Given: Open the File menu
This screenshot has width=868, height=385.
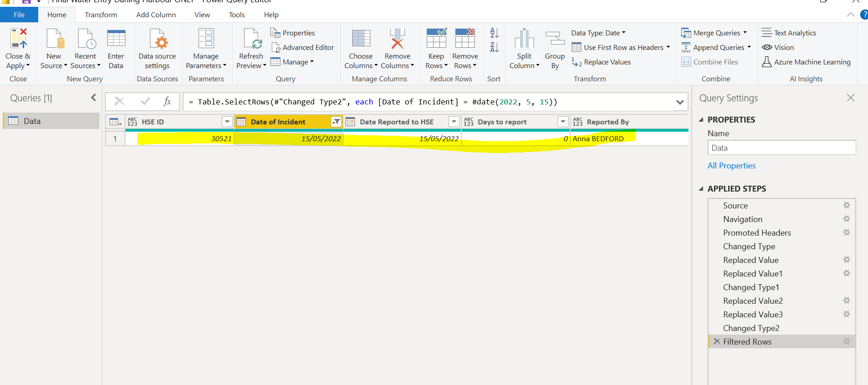Looking at the screenshot, I should click(19, 15).
